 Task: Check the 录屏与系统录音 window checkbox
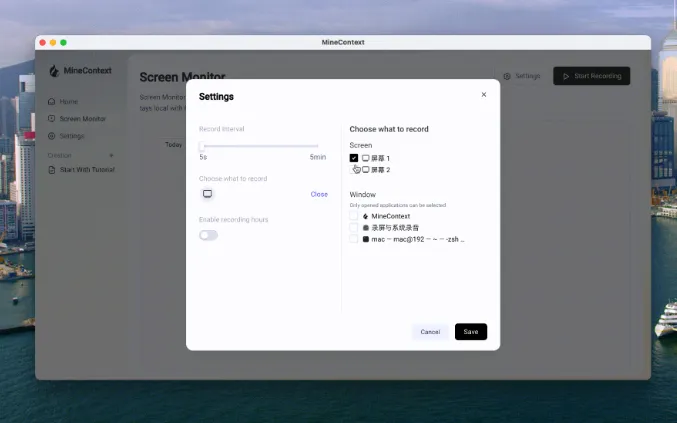tap(353, 228)
